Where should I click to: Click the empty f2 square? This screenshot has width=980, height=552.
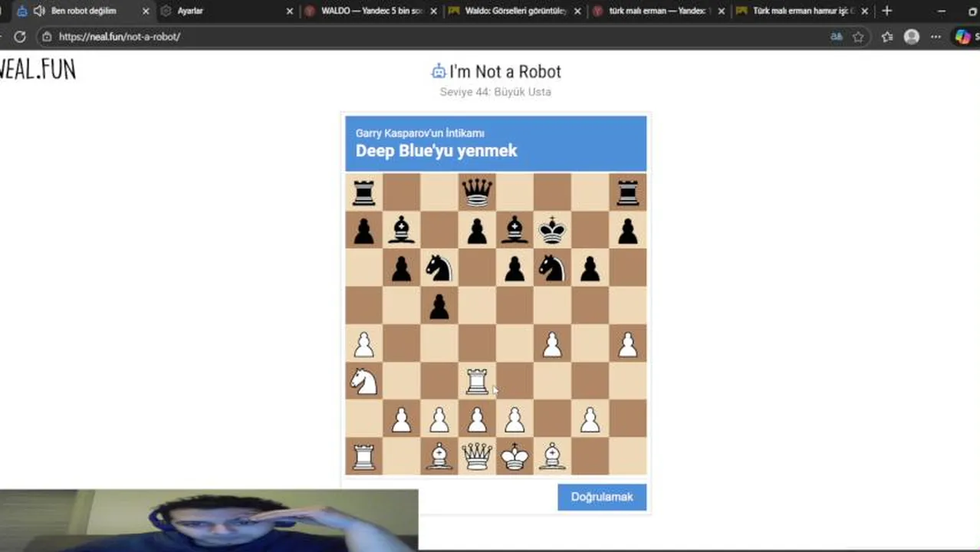point(552,418)
